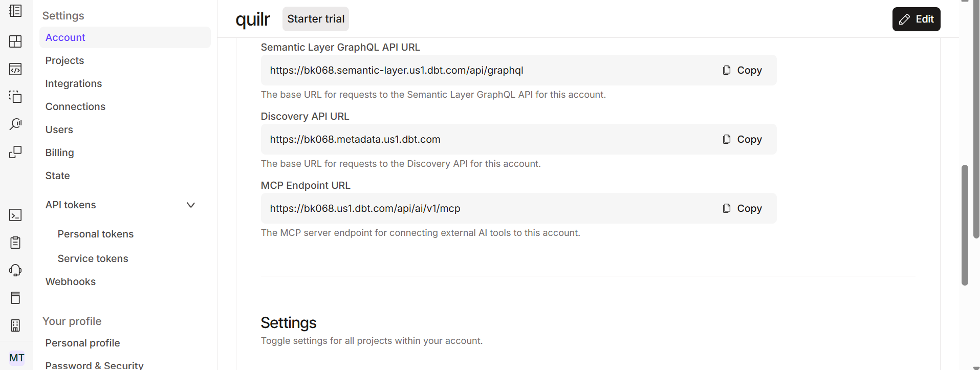Click 'Toggle settings for all projects' description
The height and width of the screenshot is (370, 980).
tap(372, 341)
